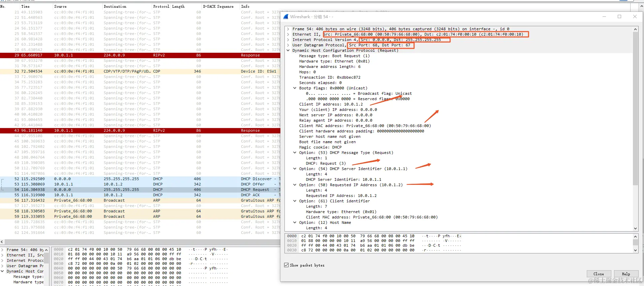This screenshot has height=286, width=644.
Task: Select packet 58 Gratuitous ARP row
Action: click(140, 211)
